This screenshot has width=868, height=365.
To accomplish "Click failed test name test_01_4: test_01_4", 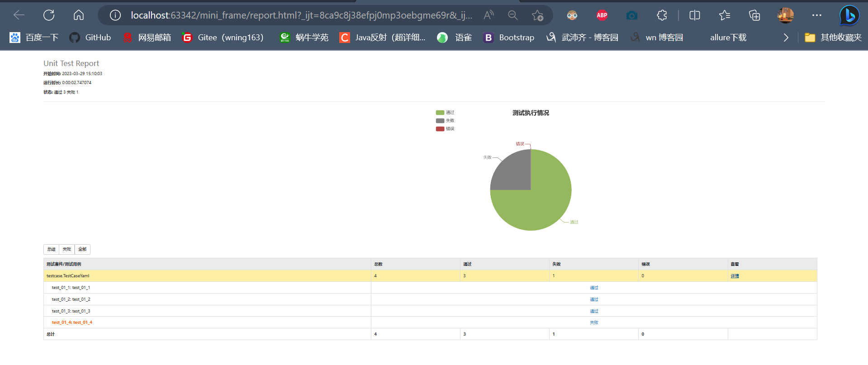I will pyautogui.click(x=72, y=322).
